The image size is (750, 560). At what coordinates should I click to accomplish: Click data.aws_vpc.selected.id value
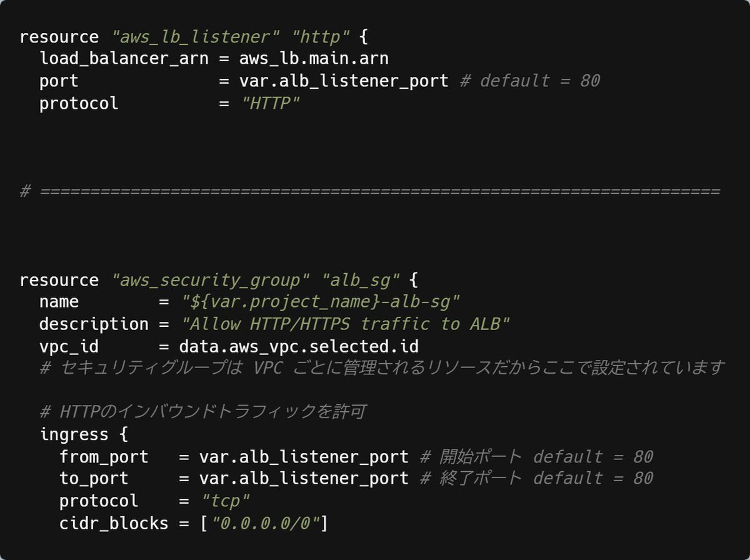(x=299, y=346)
